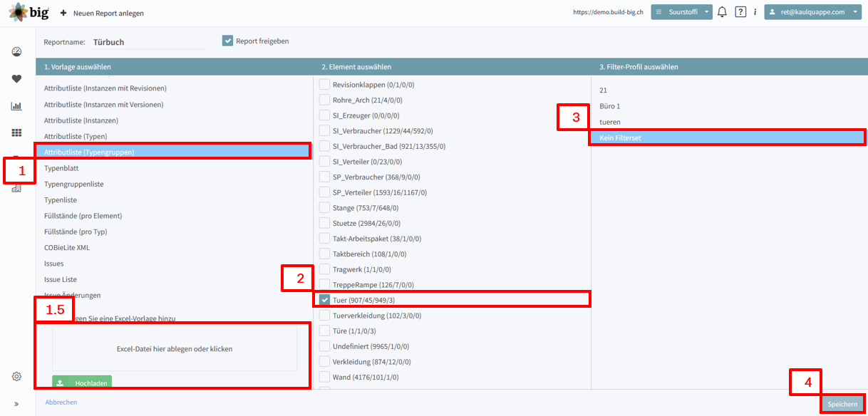The height and width of the screenshot is (416, 868).
Task: Check SI_Verbraucher_Bad (921/13/355/0)
Action: (324, 146)
